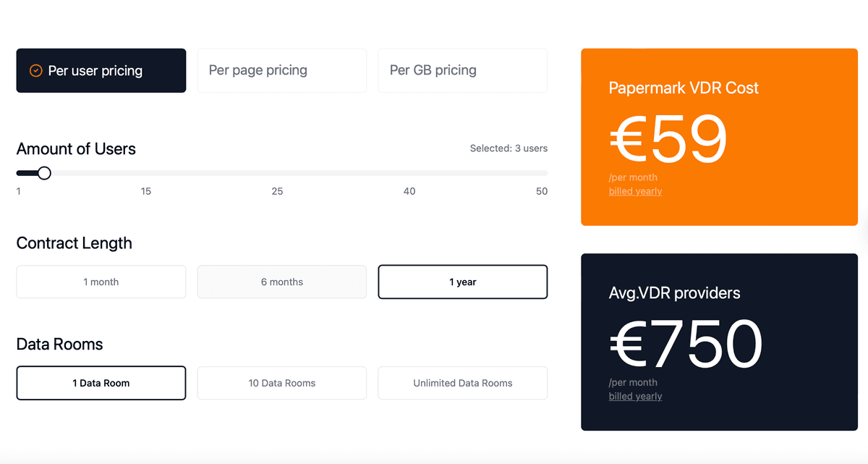Click the orange check icon beside Per user pricing

pyautogui.click(x=35, y=70)
